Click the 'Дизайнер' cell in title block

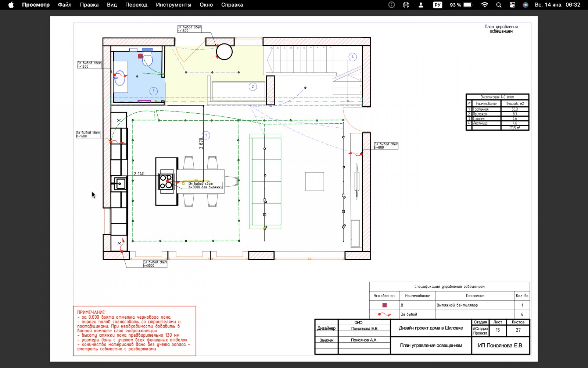pos(326,328)
